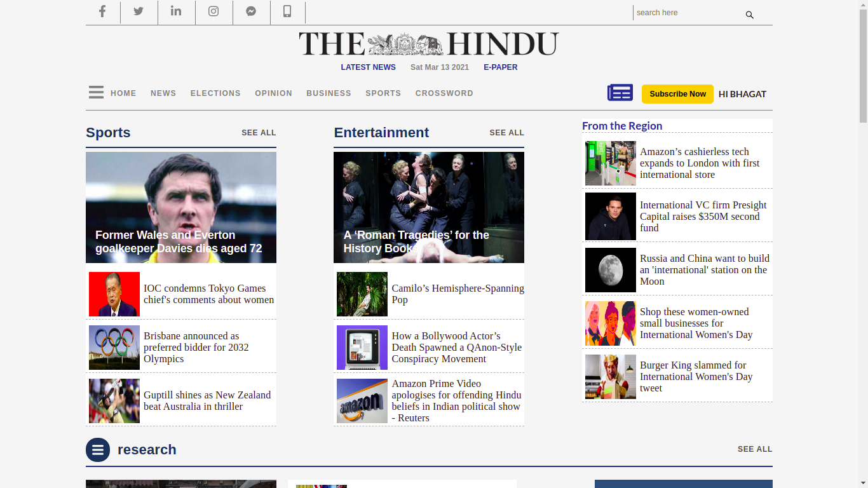The height and width of the screenshot is (488, 868).
Task: Read 'Former Wales and Everton goalkeeper Davies' headline
Action: 179,242
